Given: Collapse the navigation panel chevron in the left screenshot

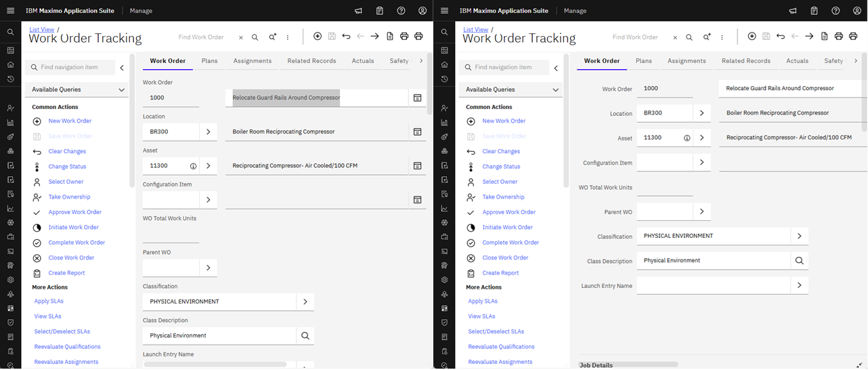Looking at the screenshot, I should click(122, 68).
